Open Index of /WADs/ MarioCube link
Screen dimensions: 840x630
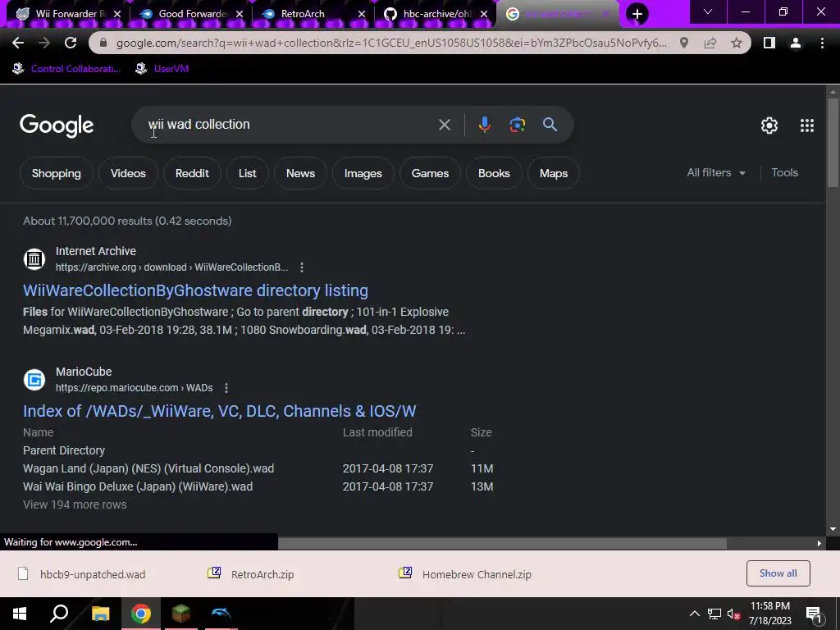click(220, 411)
